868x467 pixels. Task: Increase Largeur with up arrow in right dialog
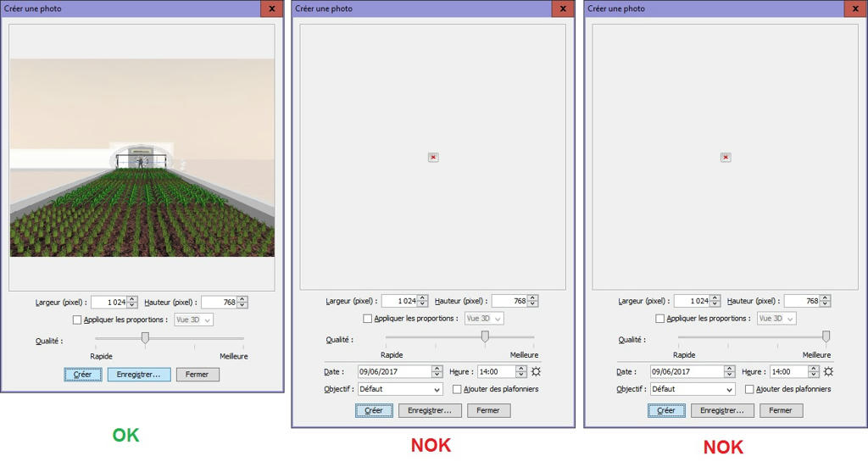point(715,298)
